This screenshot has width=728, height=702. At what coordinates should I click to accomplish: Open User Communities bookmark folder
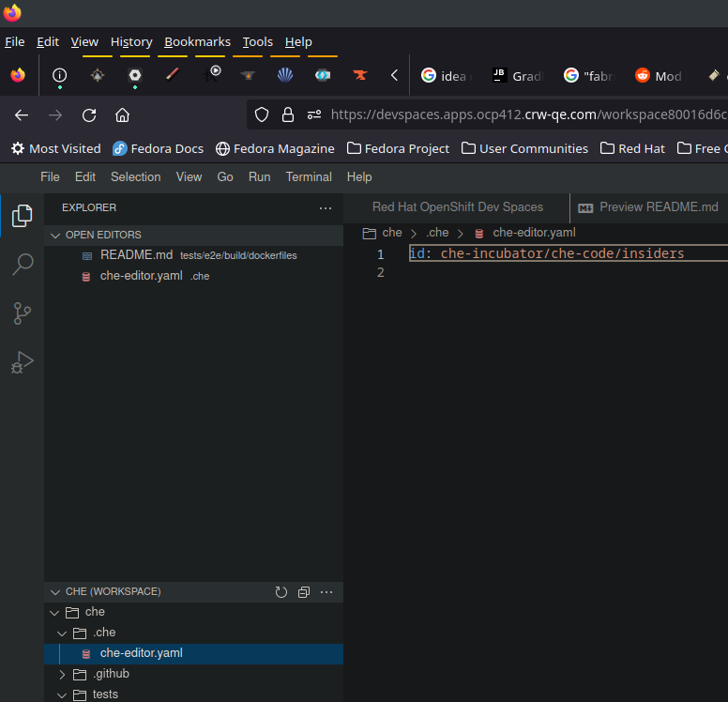coord(524,148)
